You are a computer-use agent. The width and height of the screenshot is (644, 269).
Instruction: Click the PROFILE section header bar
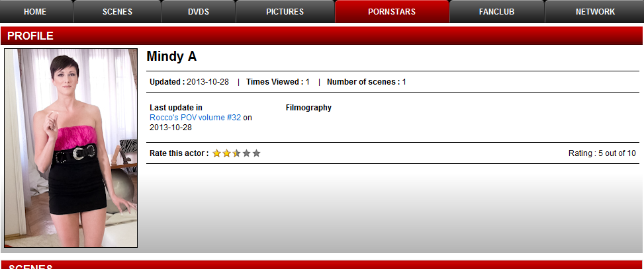coord(322,36)
